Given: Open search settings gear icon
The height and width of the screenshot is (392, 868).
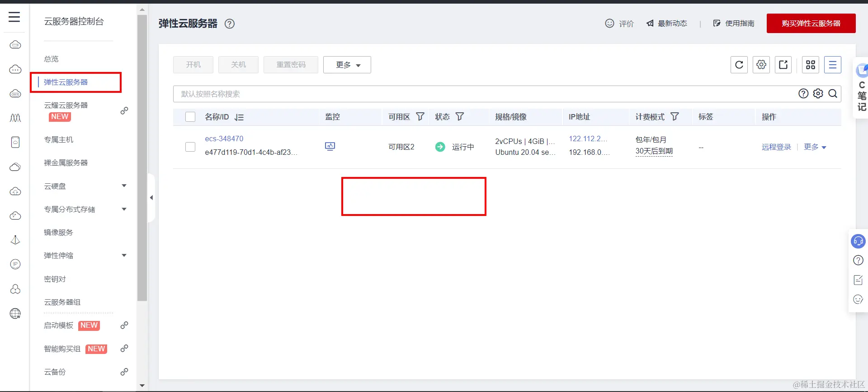Looking at the screenshot, I should (x=818, y=94).
